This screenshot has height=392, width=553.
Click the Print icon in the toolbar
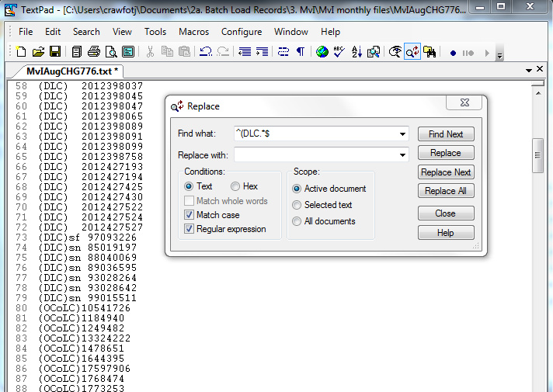(94, 52)
